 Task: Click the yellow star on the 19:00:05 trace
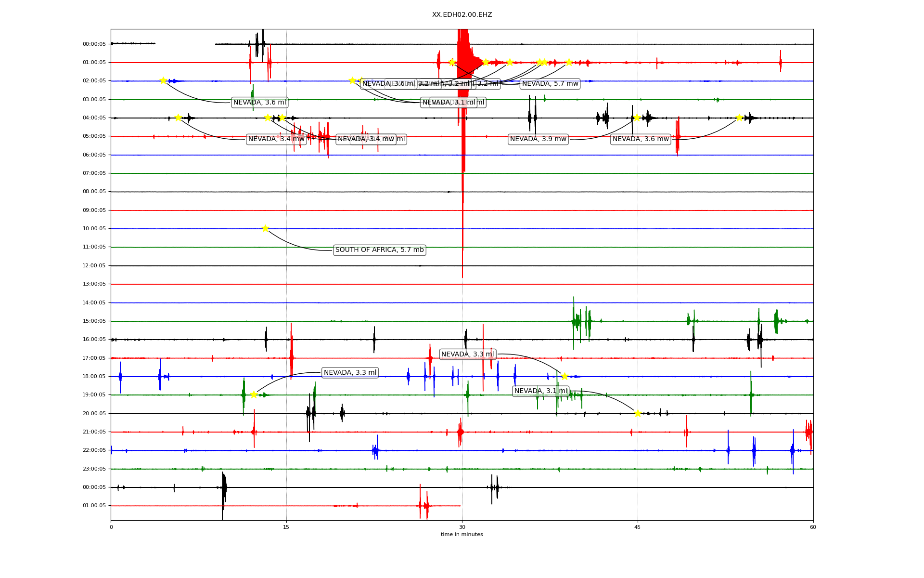[x=254, y=394]
